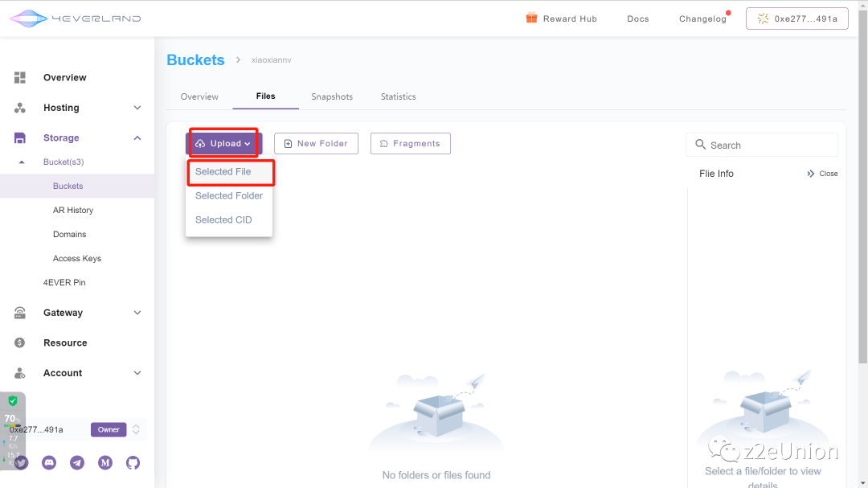Click the Medium icon in sidebar footer
Screen dimensions: 868x488
click(x=105, y=462)
